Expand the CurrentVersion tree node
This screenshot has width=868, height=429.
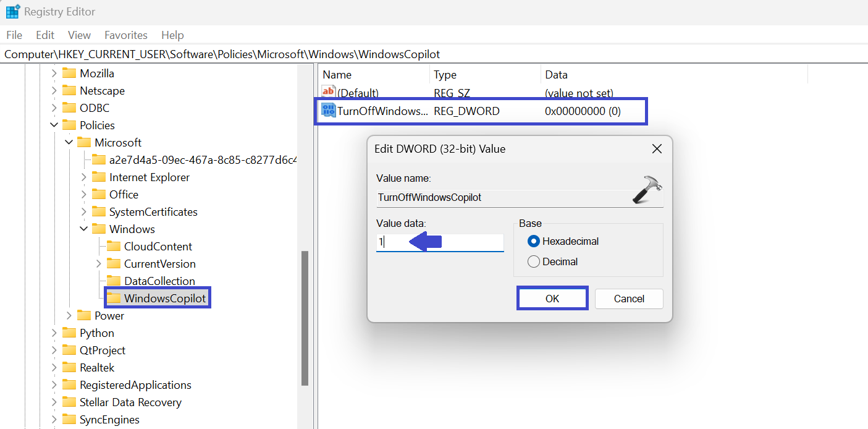(x=99, y=264)
